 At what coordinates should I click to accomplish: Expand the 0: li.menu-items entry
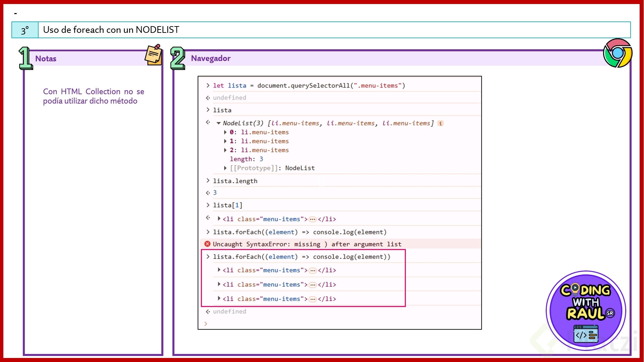click(225, 132)
